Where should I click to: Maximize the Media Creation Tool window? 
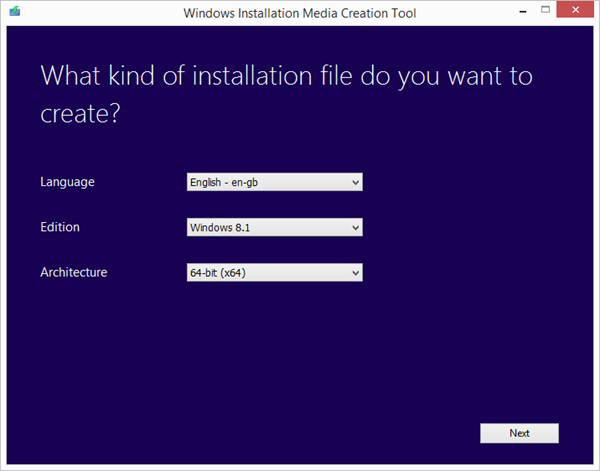[545, 10]
